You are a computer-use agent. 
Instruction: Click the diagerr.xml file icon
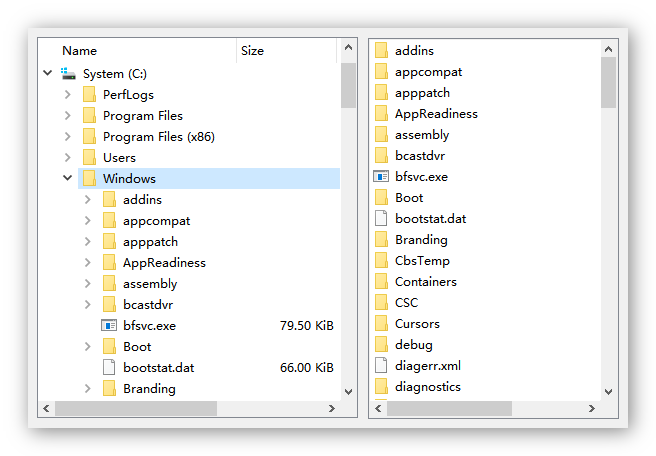pyautogui.click(x=380, y=366)
